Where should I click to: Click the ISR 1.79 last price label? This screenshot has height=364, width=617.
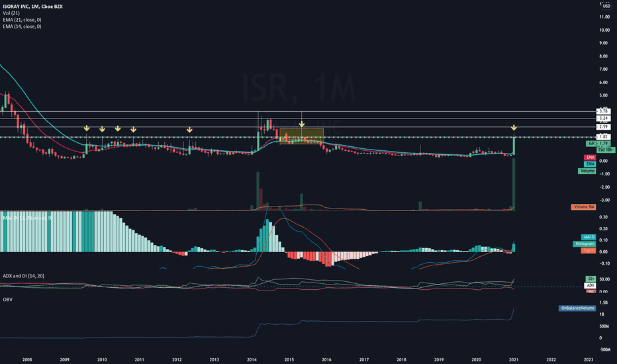click(598, 144)
